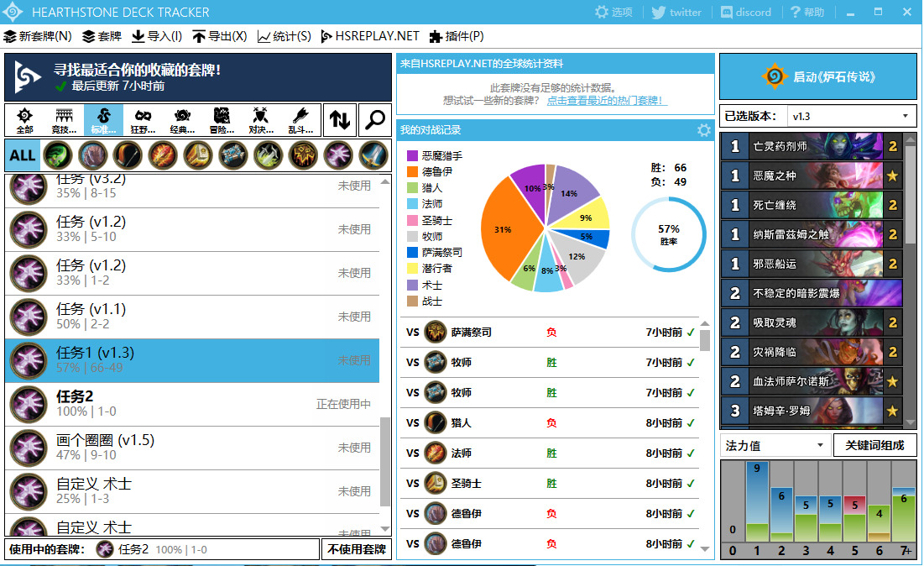The width and height of the screenshot is (924, 566).
Task: Select deck 任务 (v1.2) with record 5-10
Action: point(192,230)
